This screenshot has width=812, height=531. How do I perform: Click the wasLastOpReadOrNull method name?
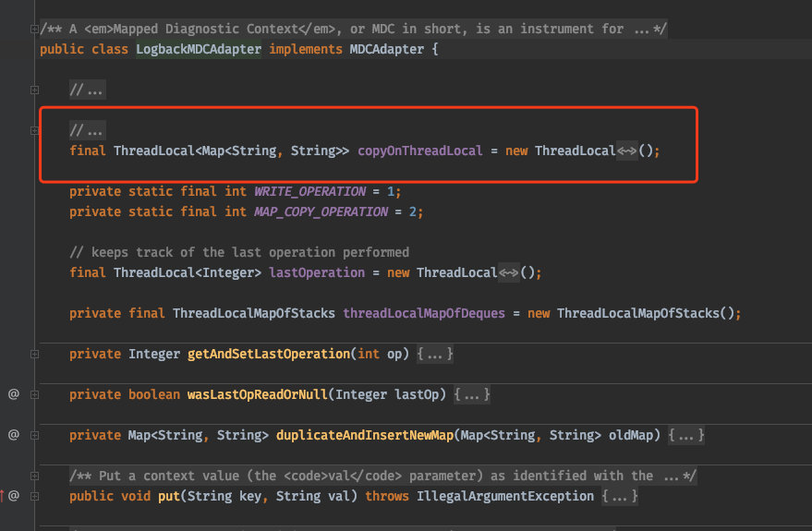[x=258, y=395]
